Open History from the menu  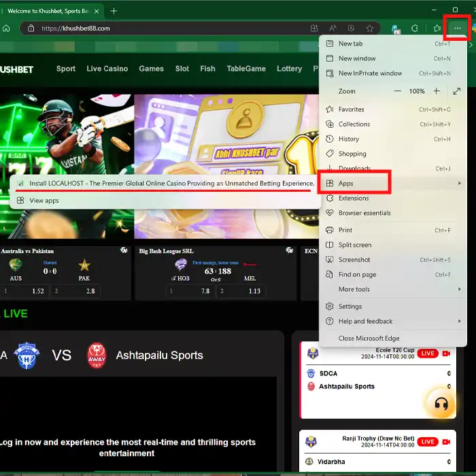[x=392, y=139]
